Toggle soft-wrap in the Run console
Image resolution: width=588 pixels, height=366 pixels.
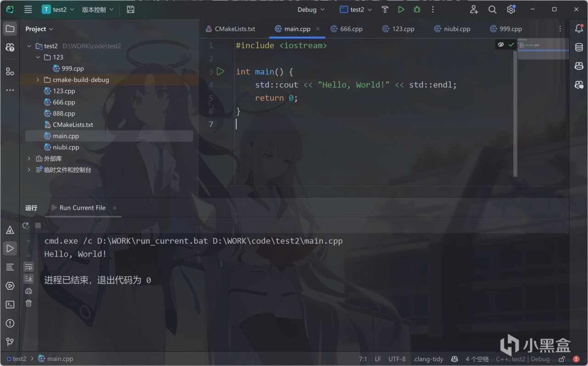28,267
